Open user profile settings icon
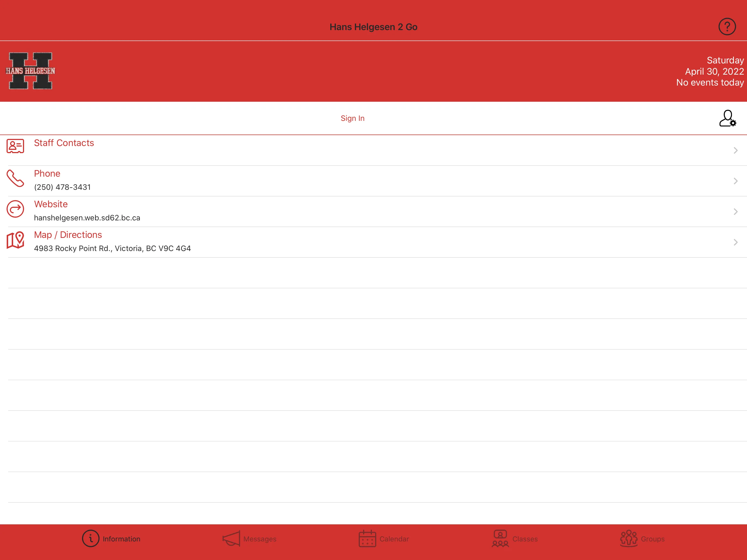747x560 pixels. 728,118
